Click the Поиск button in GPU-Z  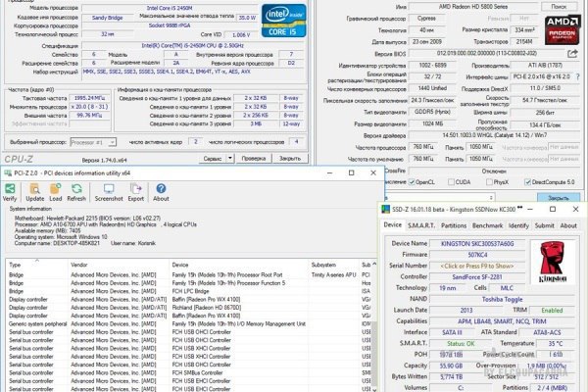(559, 7)
